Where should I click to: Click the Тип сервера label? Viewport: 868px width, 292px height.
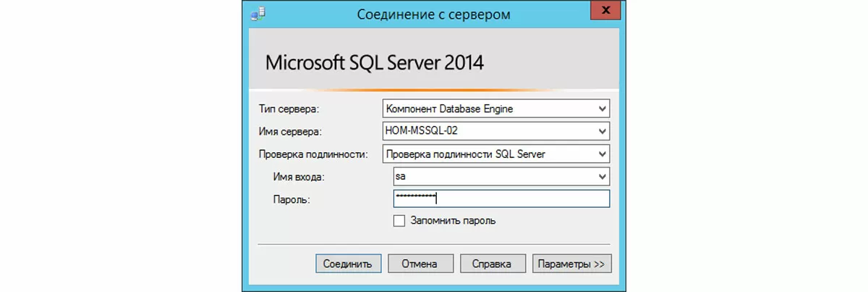click(x=289, y=109)
